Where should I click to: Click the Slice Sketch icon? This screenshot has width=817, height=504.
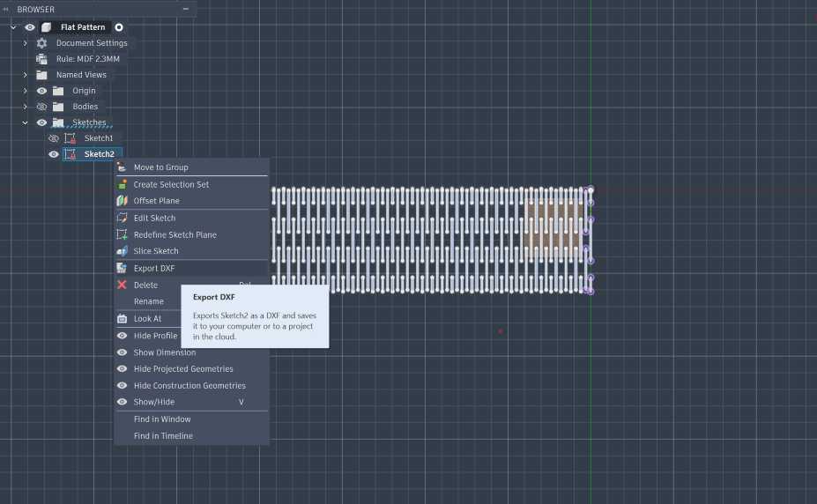click(122, 251)
